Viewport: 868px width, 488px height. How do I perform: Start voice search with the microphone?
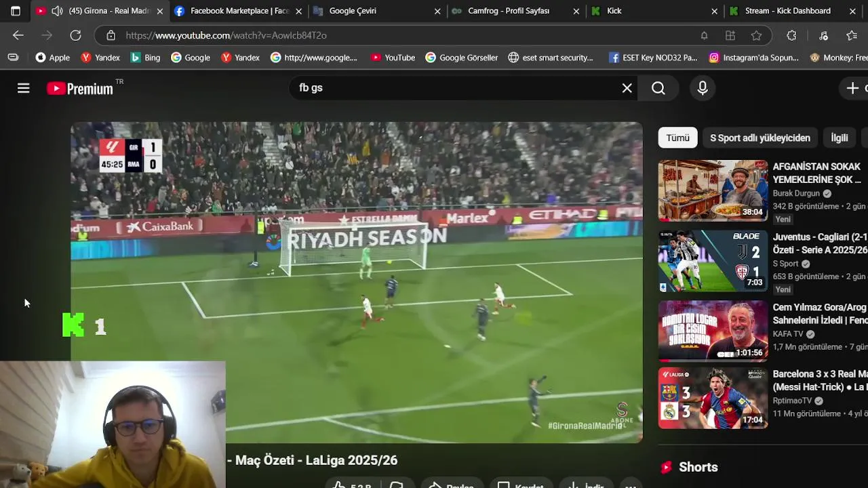click(x=703, y=88)
